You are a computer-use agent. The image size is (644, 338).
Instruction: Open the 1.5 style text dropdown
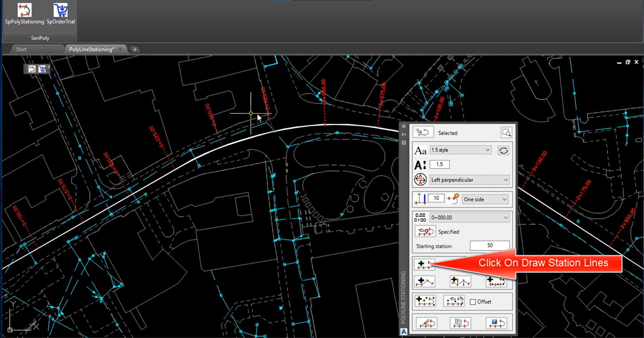pos(461,150)
